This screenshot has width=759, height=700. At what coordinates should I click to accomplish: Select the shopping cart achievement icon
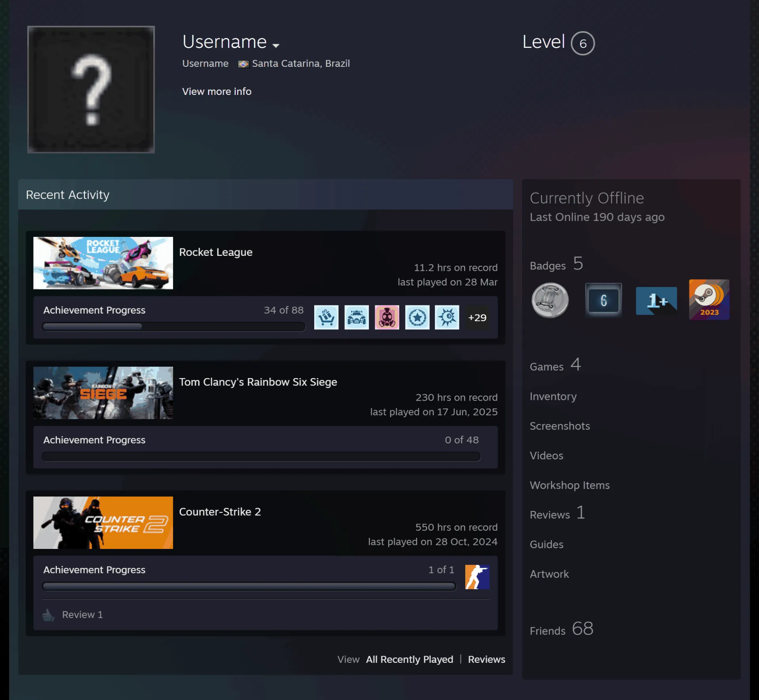pos(327,317)
